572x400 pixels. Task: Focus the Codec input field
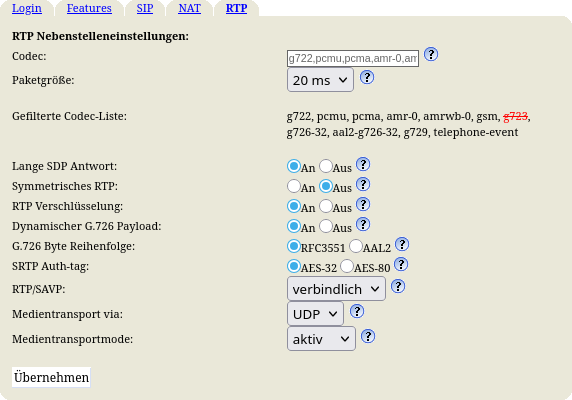pos(353,58)
